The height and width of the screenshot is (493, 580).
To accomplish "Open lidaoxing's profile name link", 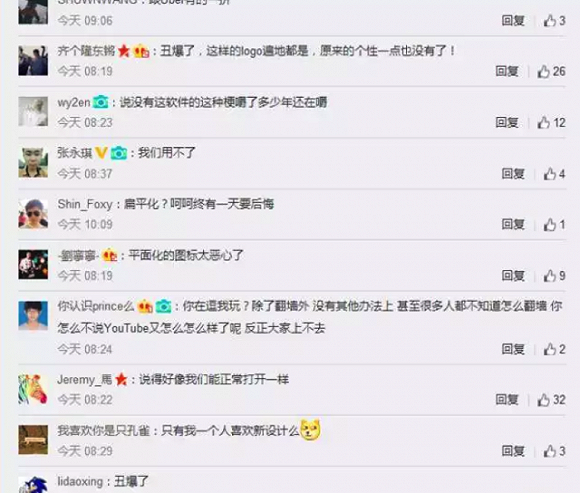I will (x=80, y=482).
